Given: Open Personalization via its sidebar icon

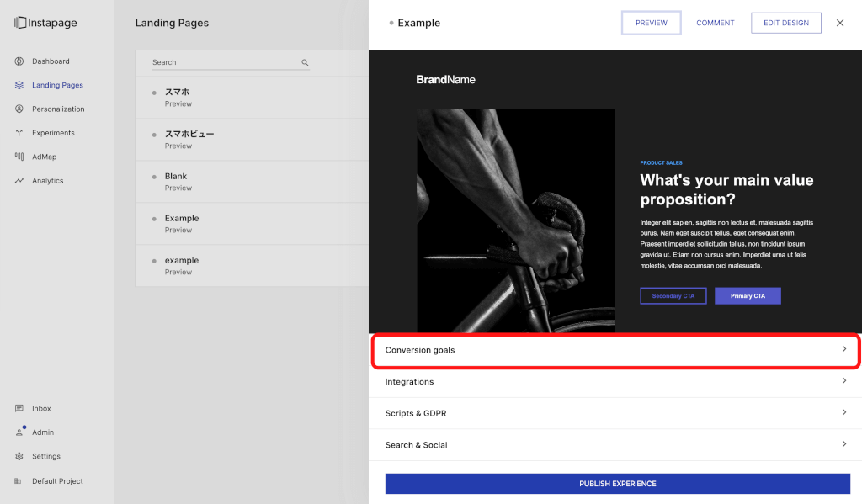Looking at the screenshot, I should click(x=19, y=109).
